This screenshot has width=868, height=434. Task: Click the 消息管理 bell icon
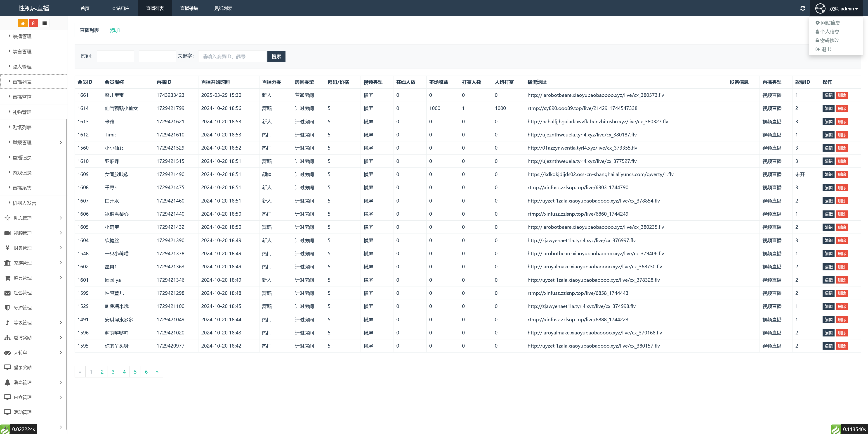tap(7, 382)
